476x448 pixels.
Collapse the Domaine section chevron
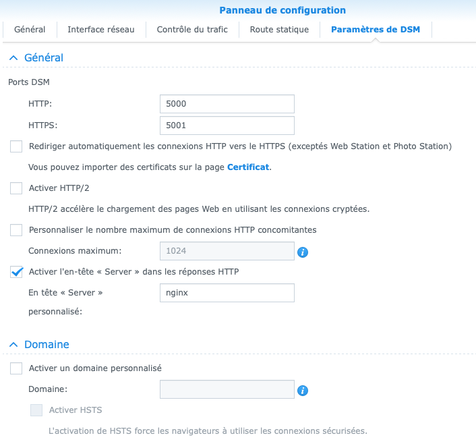pos(13,345)
